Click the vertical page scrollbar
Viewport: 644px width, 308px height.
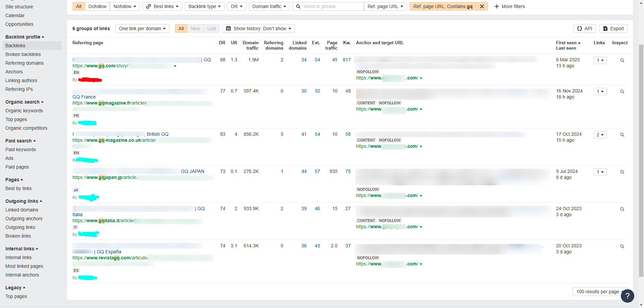[641, 161]
